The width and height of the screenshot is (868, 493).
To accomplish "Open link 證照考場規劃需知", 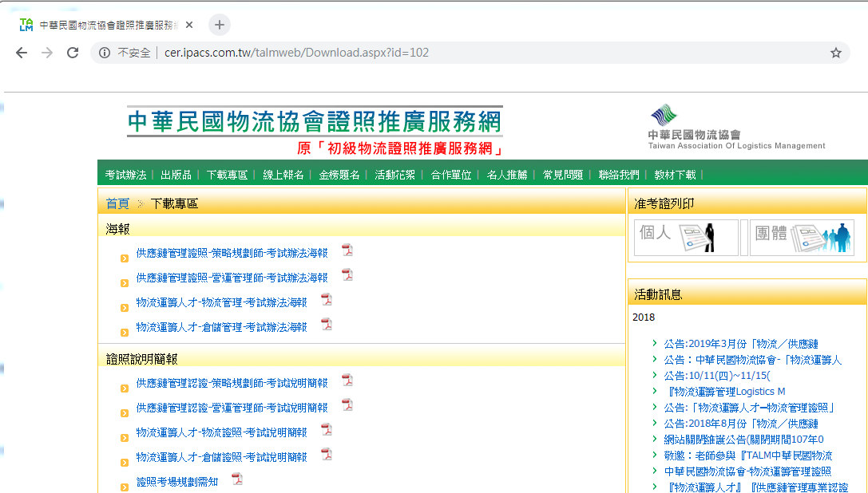I will (x=177, y=482).
